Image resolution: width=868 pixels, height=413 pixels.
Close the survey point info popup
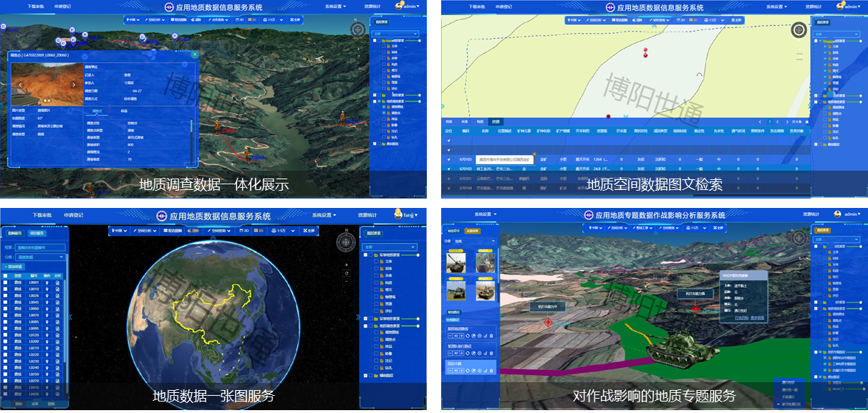pyautogui.click(x=195, y=54)
